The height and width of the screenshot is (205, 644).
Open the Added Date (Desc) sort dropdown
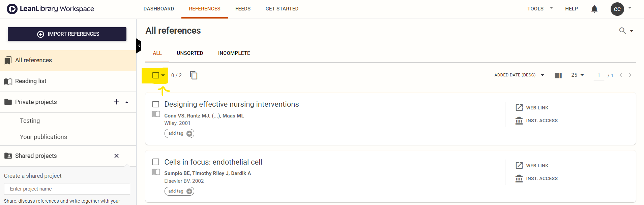point(519,75)
